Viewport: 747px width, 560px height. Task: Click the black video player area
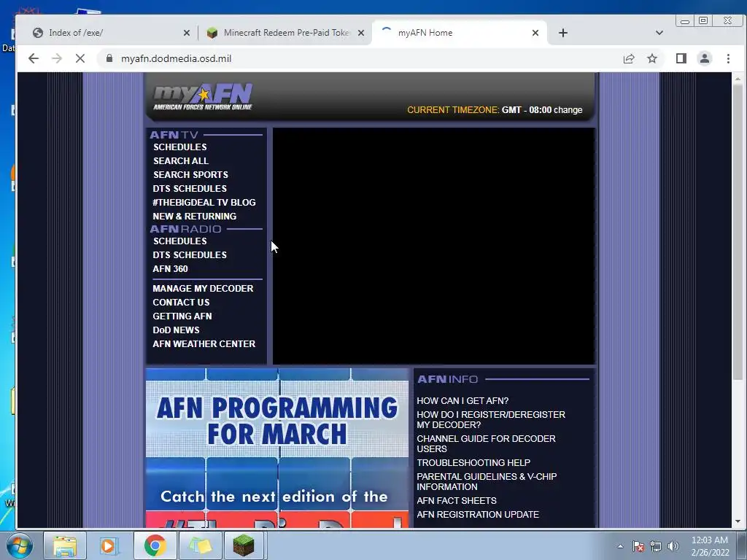point(433,246)
